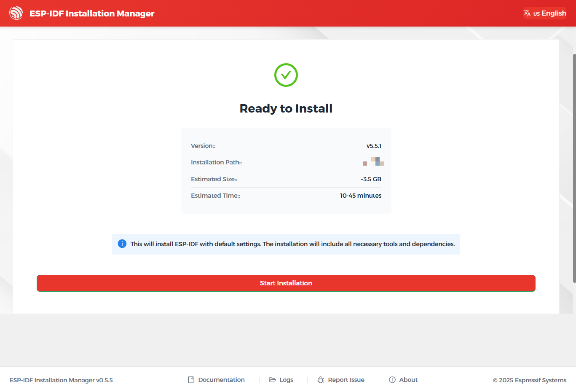
Task: Click the blue info icon in the notice
Action: point(122,244)
